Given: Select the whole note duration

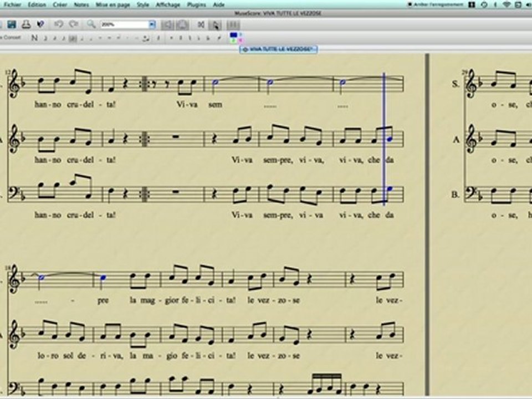Looking at the screenshot, I should coord(100,38).
